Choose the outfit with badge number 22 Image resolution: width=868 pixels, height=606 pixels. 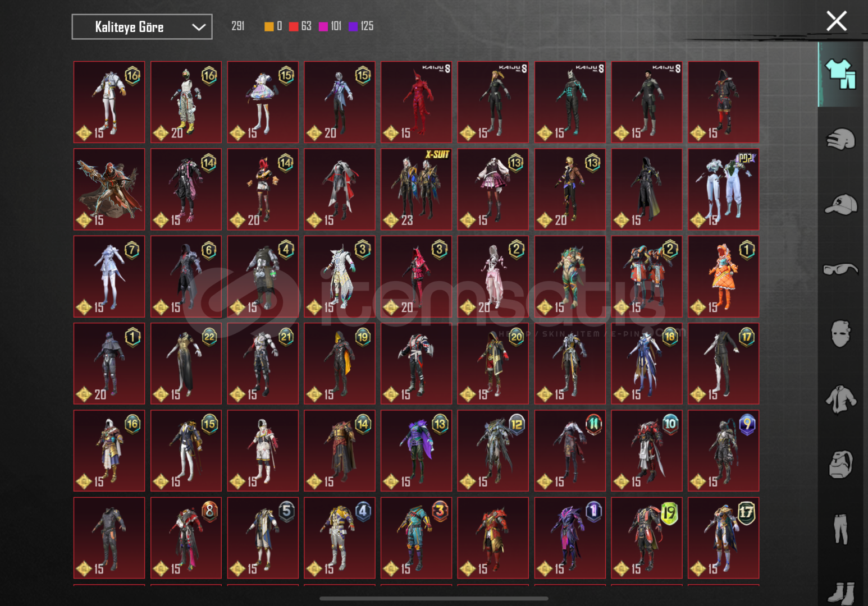[186, 364]
